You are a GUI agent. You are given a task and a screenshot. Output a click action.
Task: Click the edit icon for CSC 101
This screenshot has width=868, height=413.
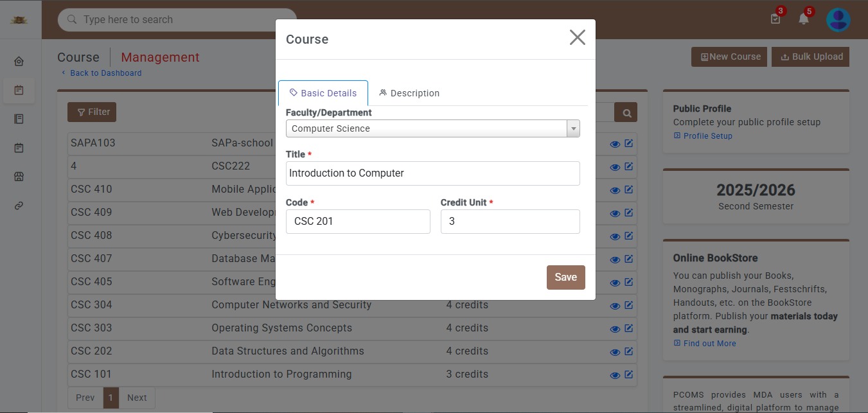(628, 374)
